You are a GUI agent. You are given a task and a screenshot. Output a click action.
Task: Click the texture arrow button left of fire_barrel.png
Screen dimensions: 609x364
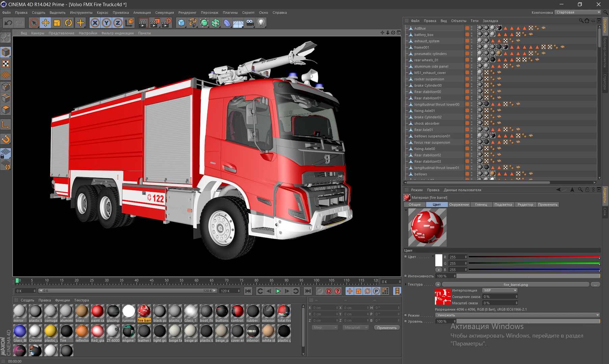[438, 284]
